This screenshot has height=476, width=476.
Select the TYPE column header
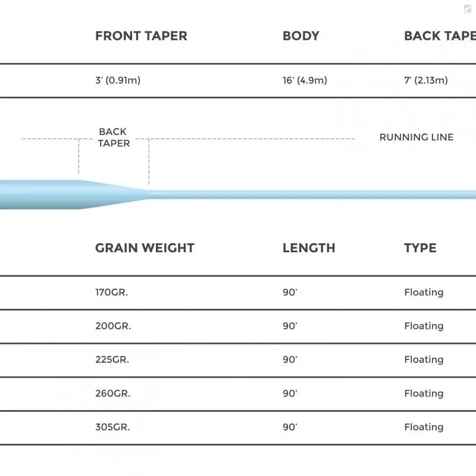point(420,248)
